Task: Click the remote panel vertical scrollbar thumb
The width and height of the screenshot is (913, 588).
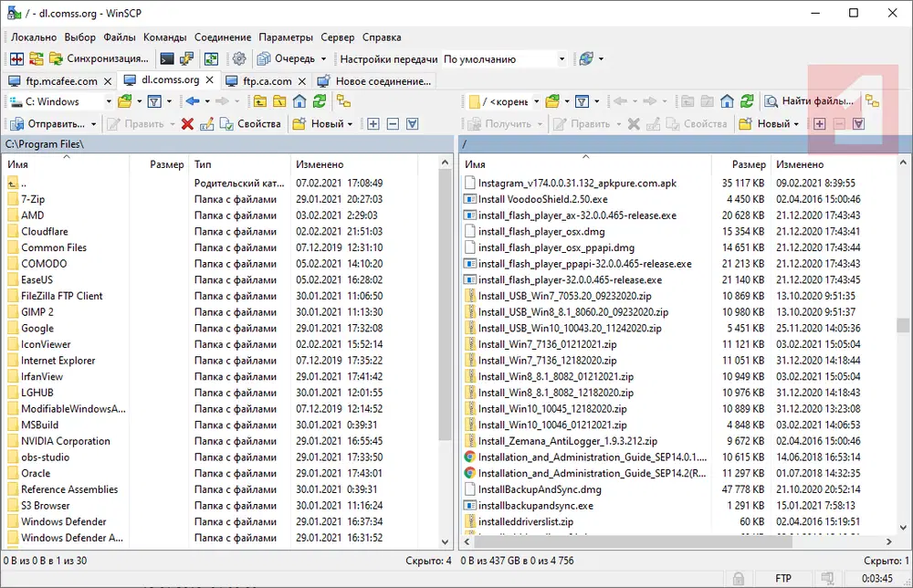Action: tap(903, 324)
